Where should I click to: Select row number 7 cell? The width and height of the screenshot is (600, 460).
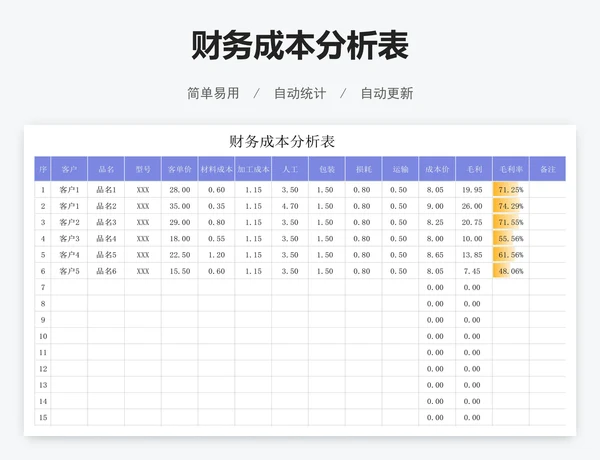tap(42, 287)
